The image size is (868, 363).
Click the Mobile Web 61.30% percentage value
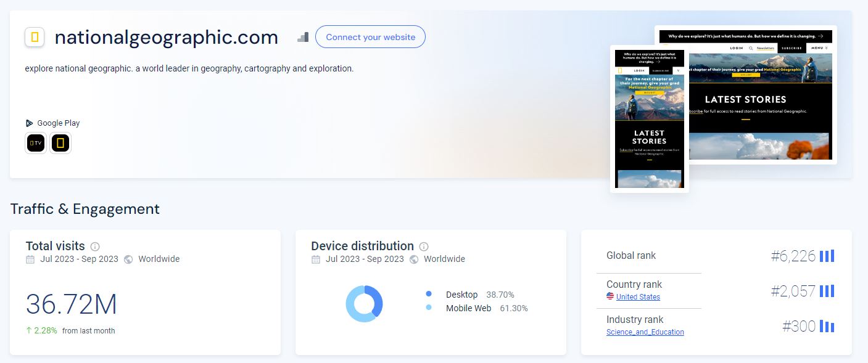[514, 308]
